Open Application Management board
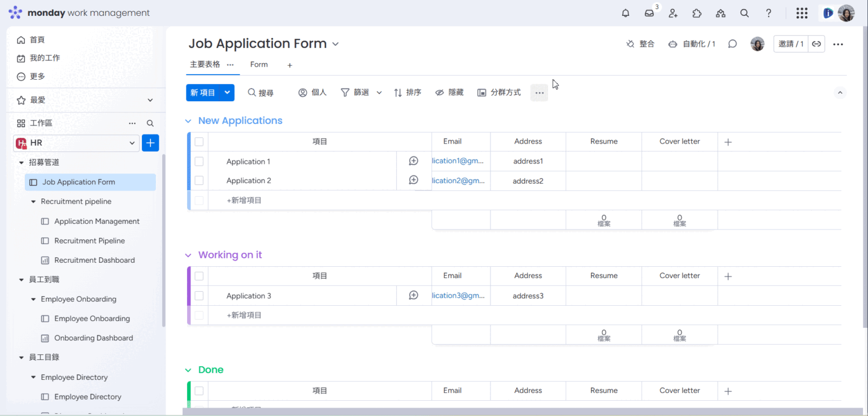Image resolution: width=868 pixels, height=416 pixels. [97, 222]
